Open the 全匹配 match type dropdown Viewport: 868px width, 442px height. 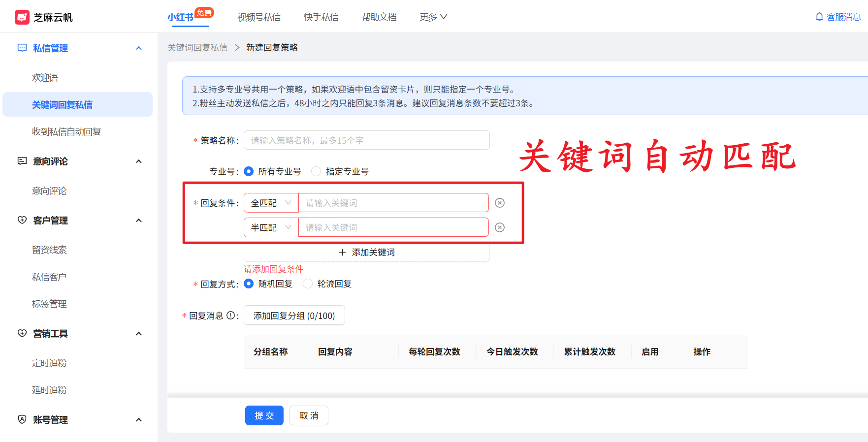(x=271, y=203)
